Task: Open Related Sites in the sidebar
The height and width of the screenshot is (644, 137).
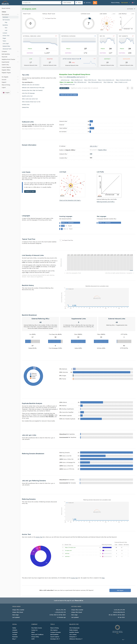Action: 6,46
